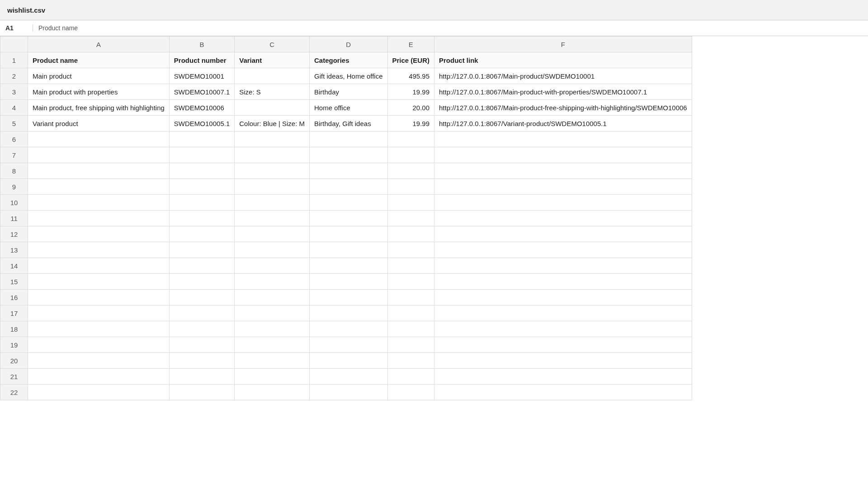The image size is (868, 488).
Task: Select the 'Variant' header cell
Action: (272, 60)
